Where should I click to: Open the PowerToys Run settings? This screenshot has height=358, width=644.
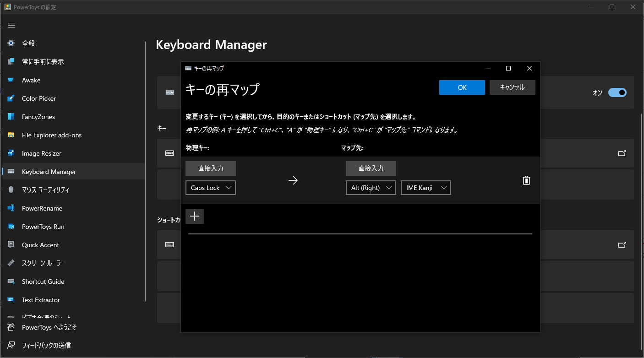click(43, 227)
